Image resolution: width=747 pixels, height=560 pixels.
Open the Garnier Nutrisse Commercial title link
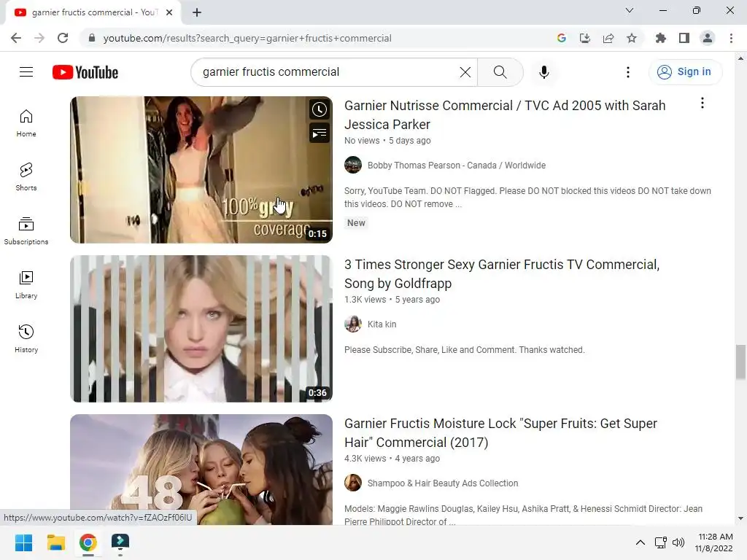coord(505,114)
